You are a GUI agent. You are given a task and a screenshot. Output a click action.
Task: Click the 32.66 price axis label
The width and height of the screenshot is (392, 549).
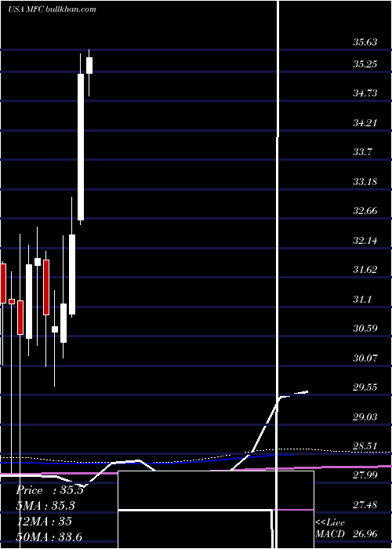tap(365, 211)
